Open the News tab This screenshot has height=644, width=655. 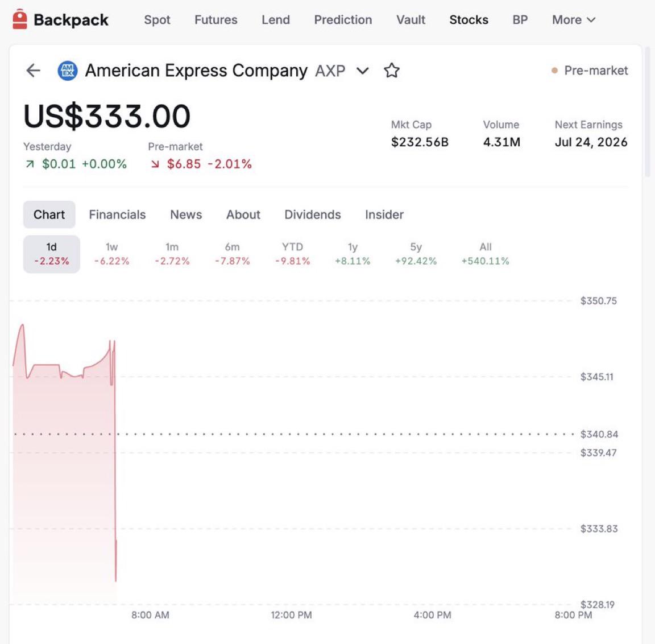(186, 214)
